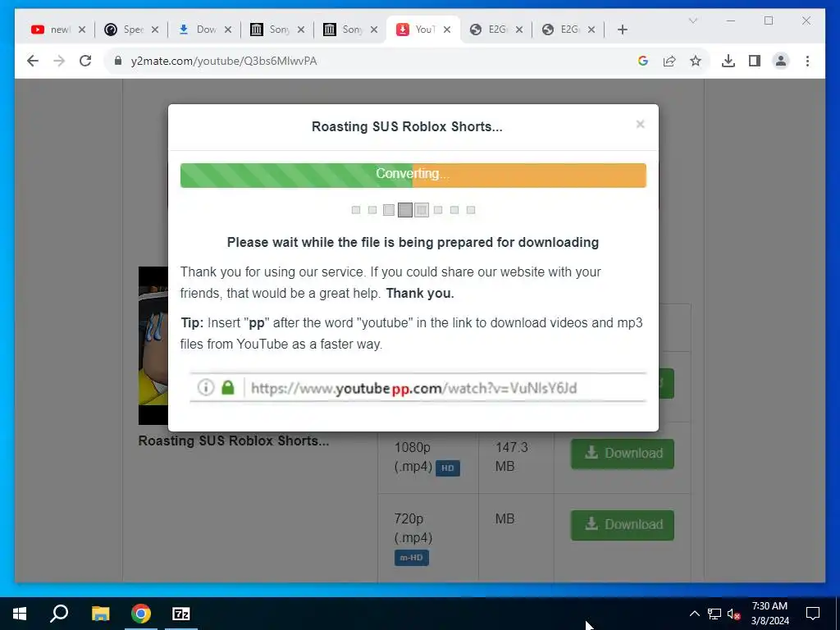Click the info icon in the sample URL
The height and width of the screenshot is (630, 840).
point(206,387)
